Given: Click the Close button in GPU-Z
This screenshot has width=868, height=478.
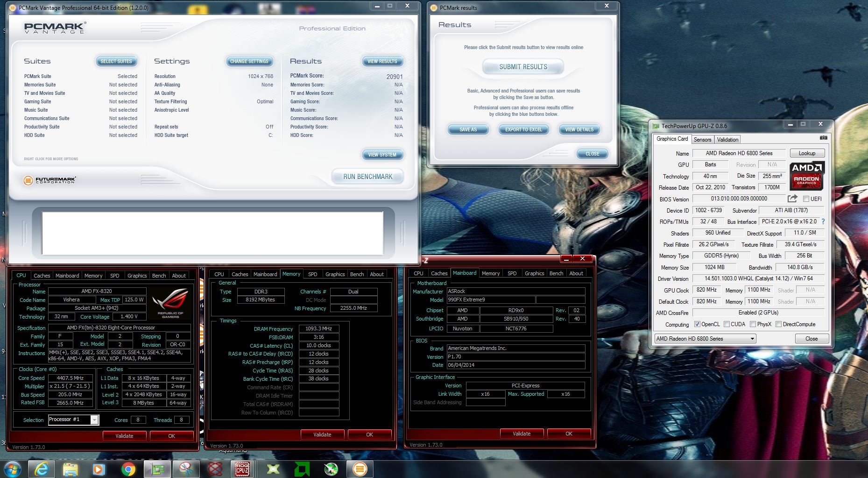Looking at the screenshot, I should [x=811, y=339].
